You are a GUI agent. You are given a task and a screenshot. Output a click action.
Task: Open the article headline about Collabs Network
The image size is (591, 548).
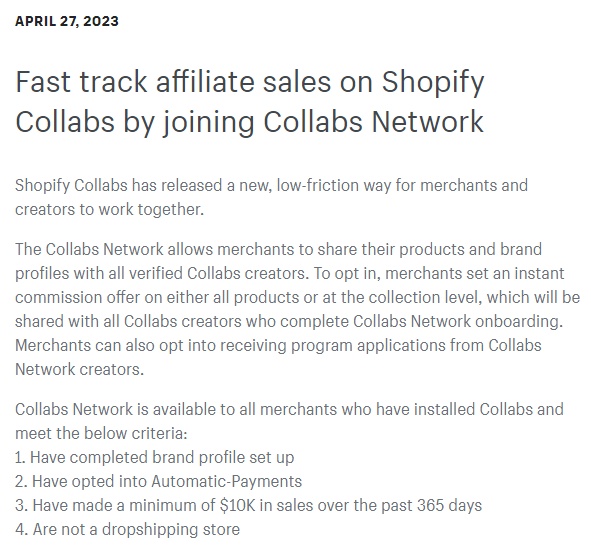(x=250, y=101)
